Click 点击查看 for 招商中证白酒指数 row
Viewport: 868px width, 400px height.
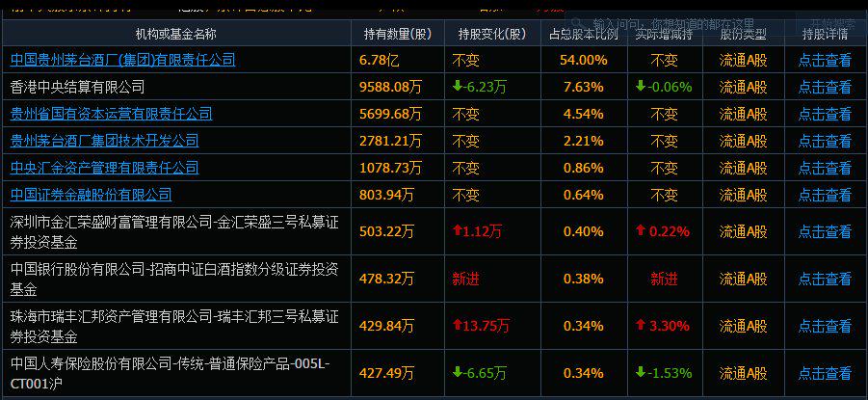click(x=825, y=279)
